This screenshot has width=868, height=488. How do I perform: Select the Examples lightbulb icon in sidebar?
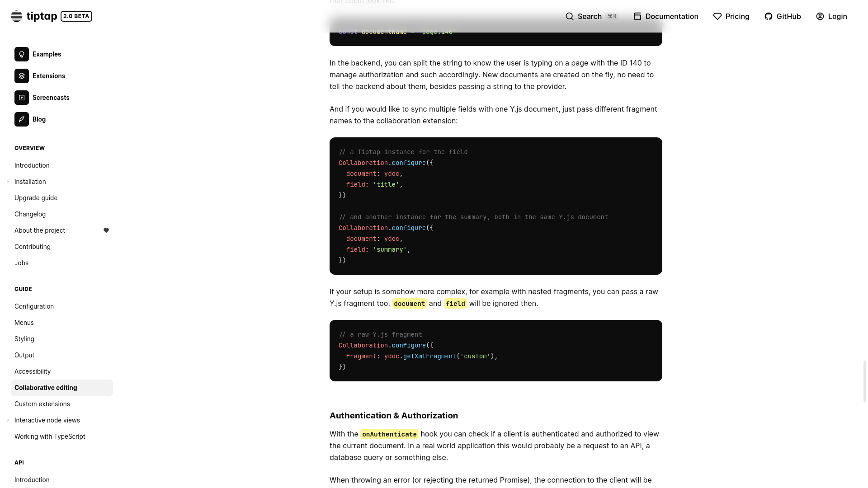pyautogui.click(x=21, y=54)
